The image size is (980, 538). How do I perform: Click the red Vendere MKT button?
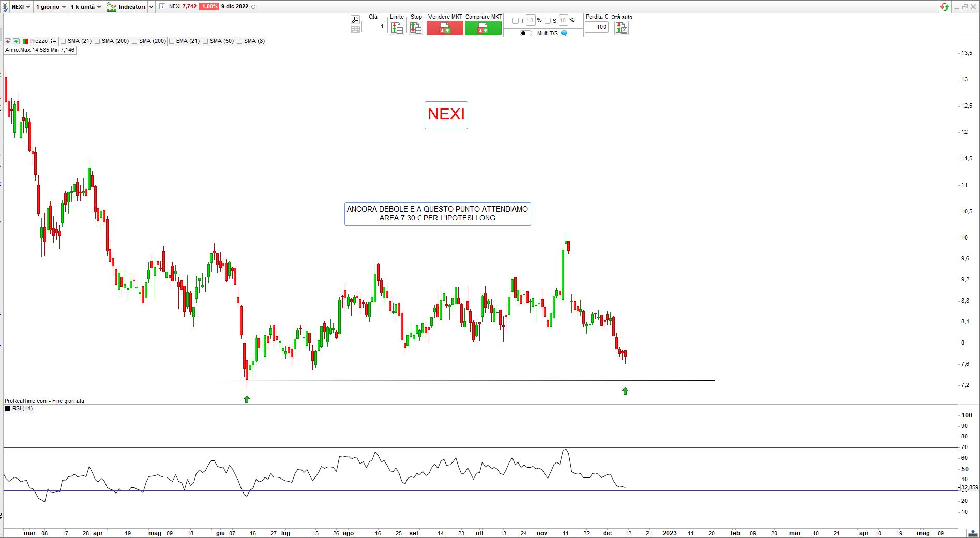445,28
